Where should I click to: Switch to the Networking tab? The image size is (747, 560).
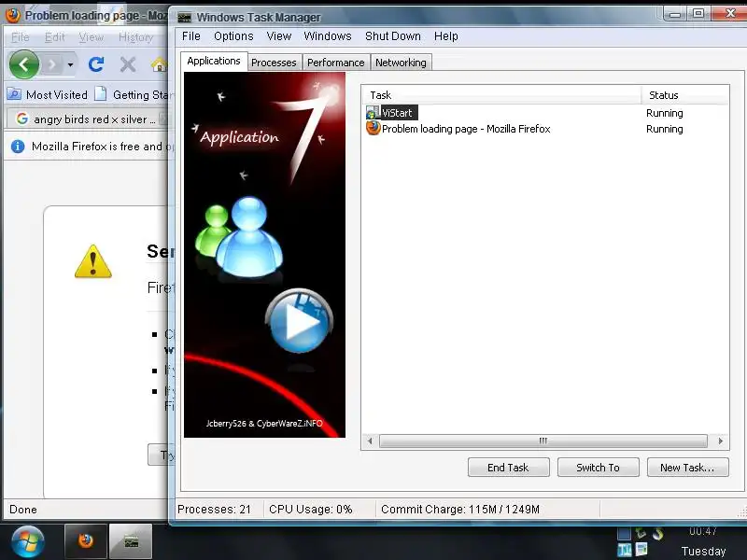pos(401,63)
